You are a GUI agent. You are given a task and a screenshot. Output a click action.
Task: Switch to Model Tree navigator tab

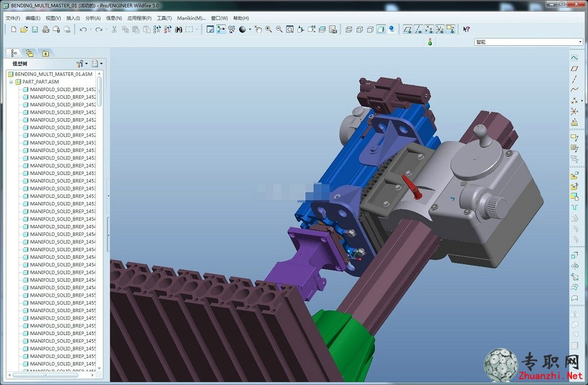click(14, 53)
